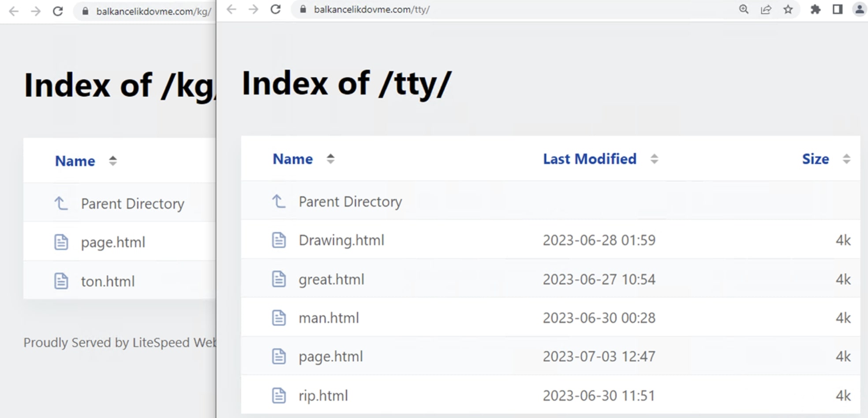
Task: Sort by Last Modified arrows
Action: click(654, 159)
